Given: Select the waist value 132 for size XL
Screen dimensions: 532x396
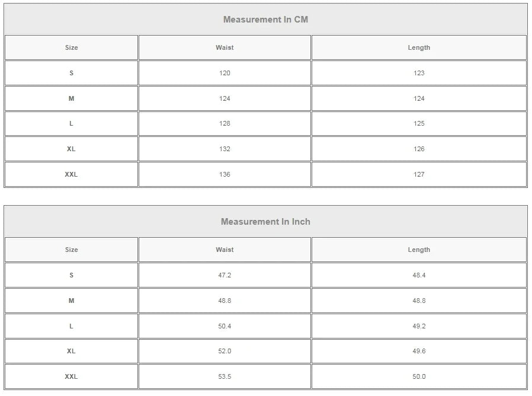Looking at the screenshot, I should [x=225, y=149].
